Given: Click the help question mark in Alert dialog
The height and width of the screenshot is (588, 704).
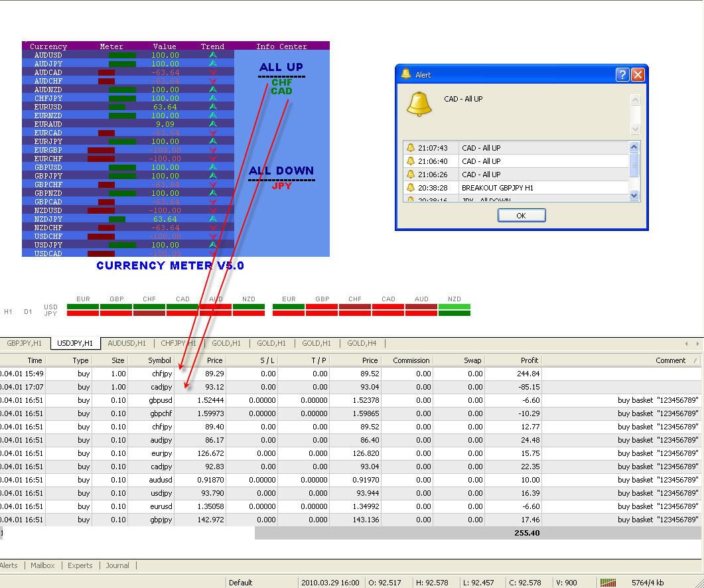Looking at the screenshot, I should point(622,74).
